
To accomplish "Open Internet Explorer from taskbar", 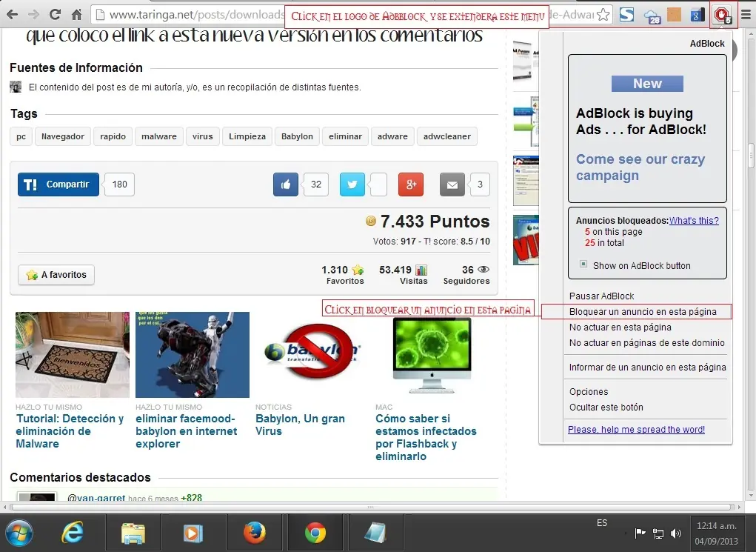I will (73, 533).
